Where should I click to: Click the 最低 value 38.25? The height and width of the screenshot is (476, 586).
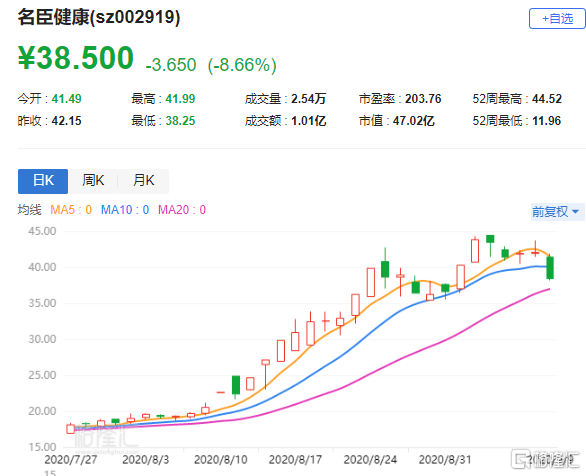click(x=180, y=121)
